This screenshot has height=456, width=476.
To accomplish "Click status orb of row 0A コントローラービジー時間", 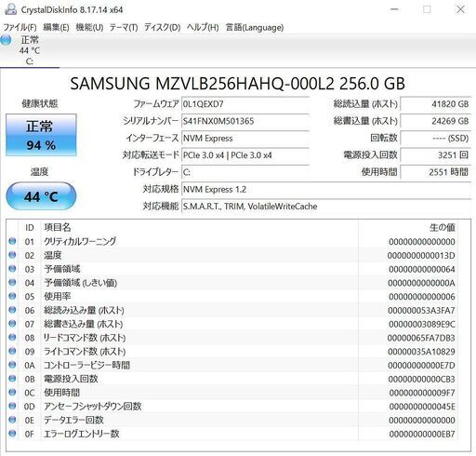I will tap(12, 365).
